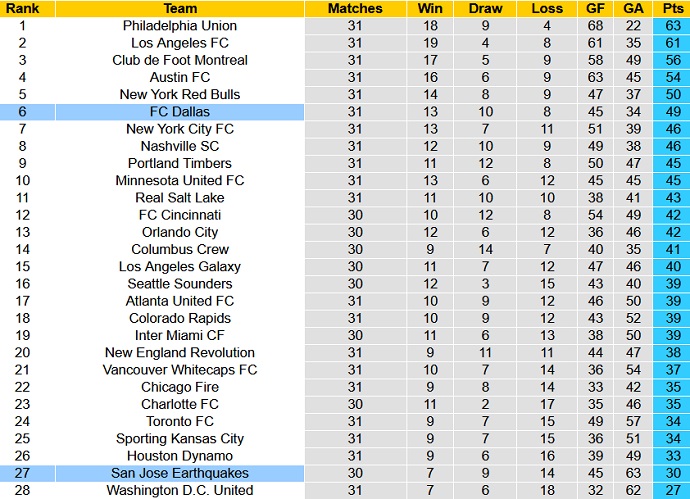Viewport: 690px width, 499px height.
Task: Click the San Jose Earthquakes team name
Action: [180, 473]
